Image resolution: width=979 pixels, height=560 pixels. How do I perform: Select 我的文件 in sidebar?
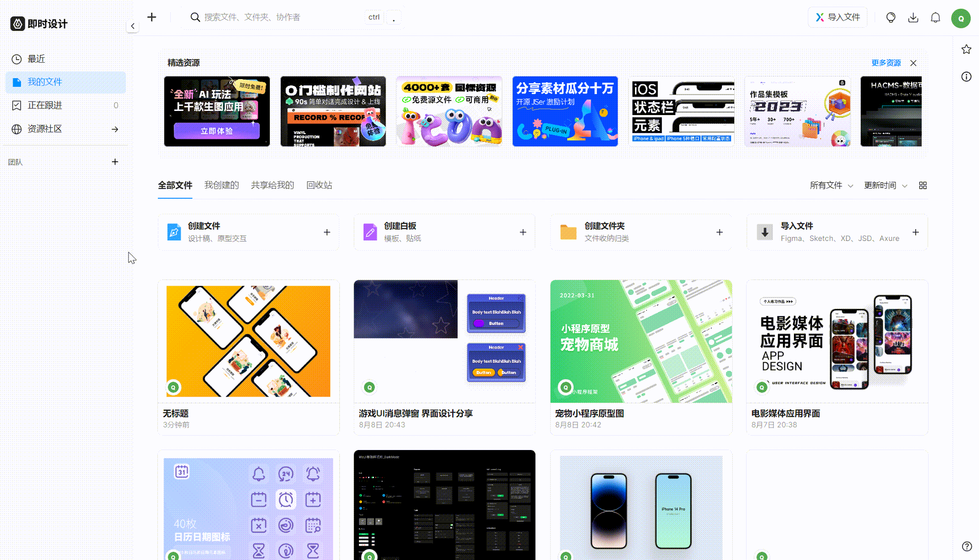click(65, 82)
